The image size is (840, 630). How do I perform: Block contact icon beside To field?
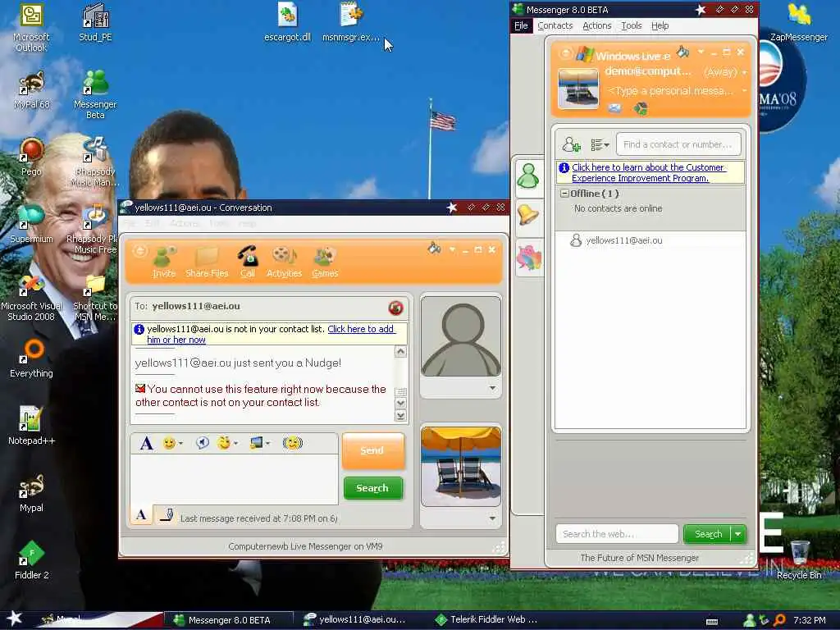click(395, 308)
